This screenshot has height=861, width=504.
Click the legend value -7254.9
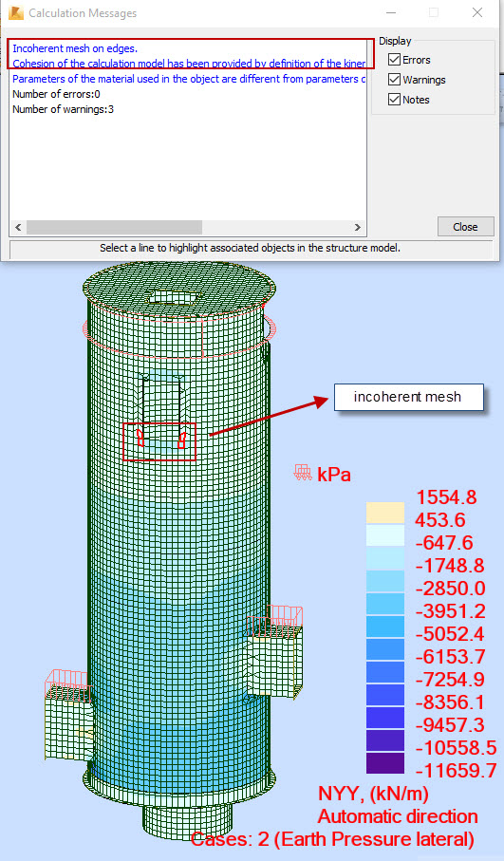point(451,680)
